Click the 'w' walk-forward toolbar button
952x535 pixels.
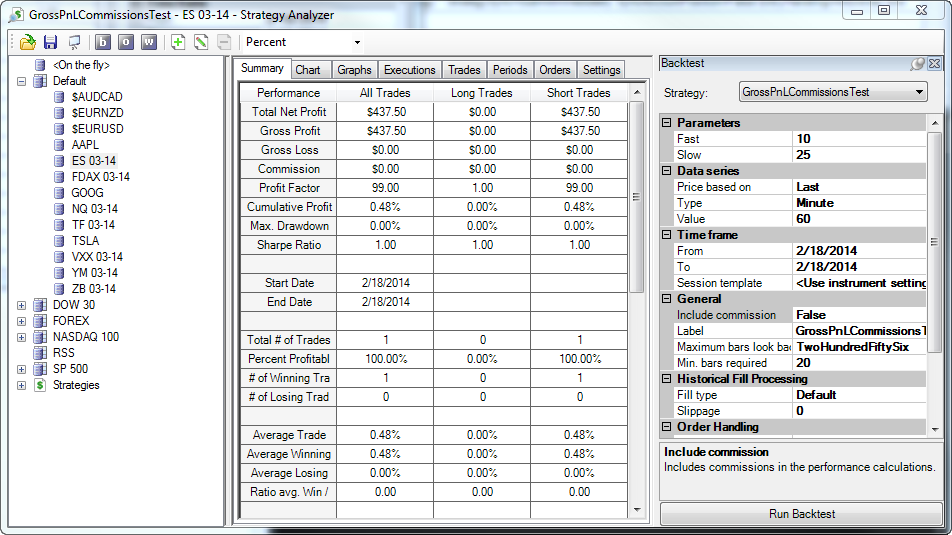[149, 42]
